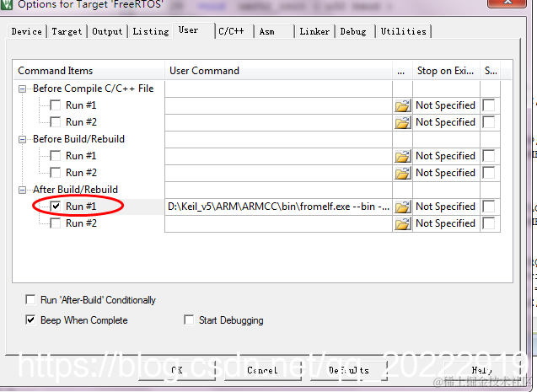This screenshot has width=537, height=392.
Task: Open folder icon next to fromelf.exe command
Action: (402, 207)
